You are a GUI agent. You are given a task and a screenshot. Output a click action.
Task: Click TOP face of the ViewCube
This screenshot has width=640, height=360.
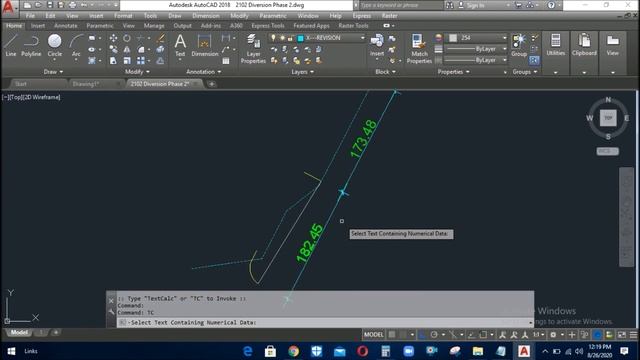pyautogui.click(x=608, y=118)
